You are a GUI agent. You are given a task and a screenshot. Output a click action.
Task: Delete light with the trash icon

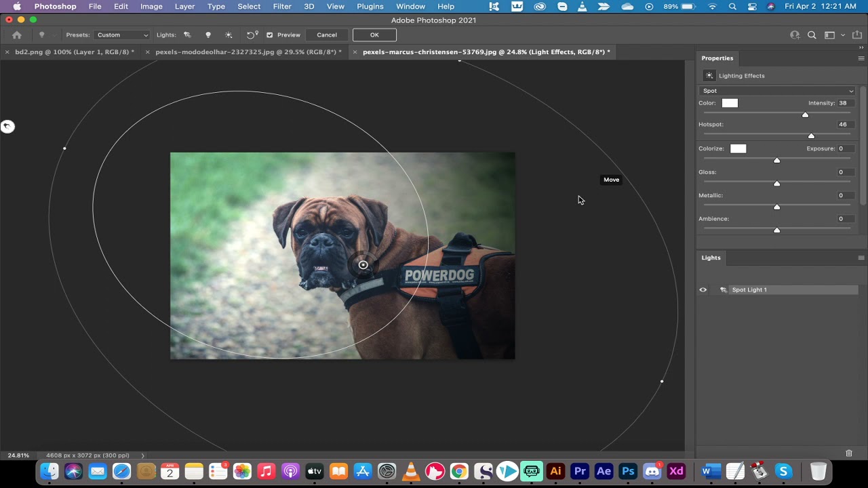coord(849,453)
